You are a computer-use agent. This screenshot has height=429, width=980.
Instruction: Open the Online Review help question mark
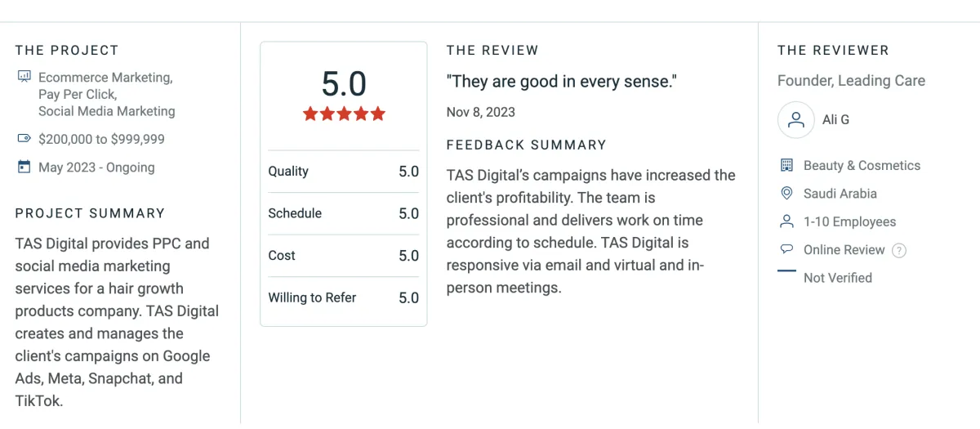click(x=899, y=250)
